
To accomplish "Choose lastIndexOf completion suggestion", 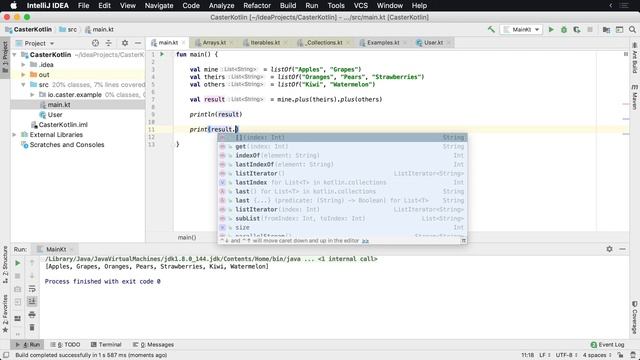I will (342, 164).
